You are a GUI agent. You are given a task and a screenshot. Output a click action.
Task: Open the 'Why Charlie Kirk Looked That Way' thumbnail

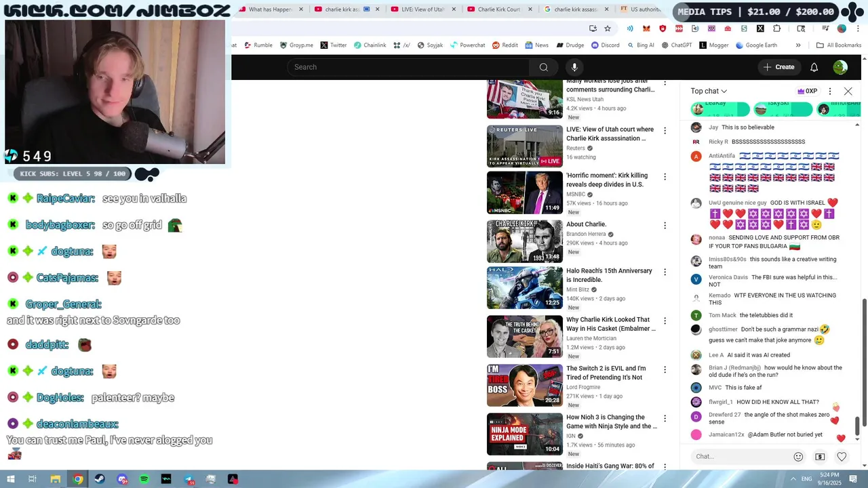525,337
